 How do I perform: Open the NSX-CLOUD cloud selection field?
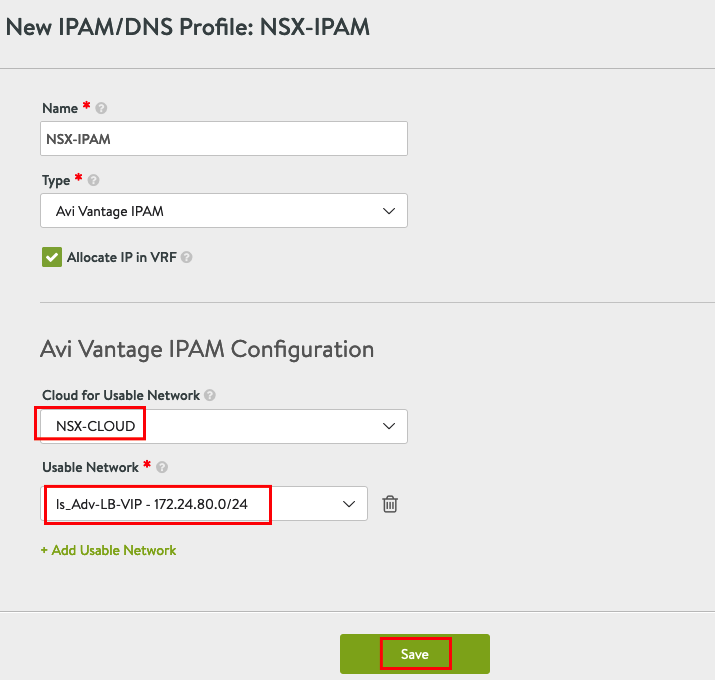tap(224, 426)
